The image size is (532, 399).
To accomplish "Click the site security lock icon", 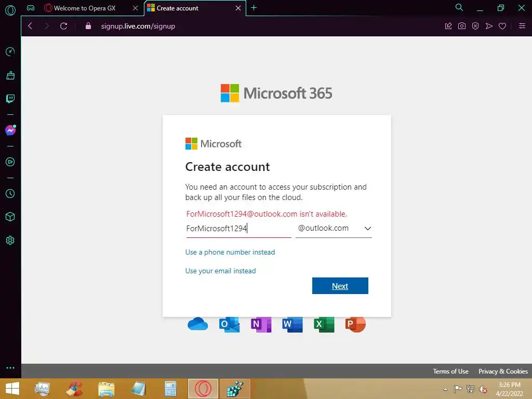I will point(88,26).
